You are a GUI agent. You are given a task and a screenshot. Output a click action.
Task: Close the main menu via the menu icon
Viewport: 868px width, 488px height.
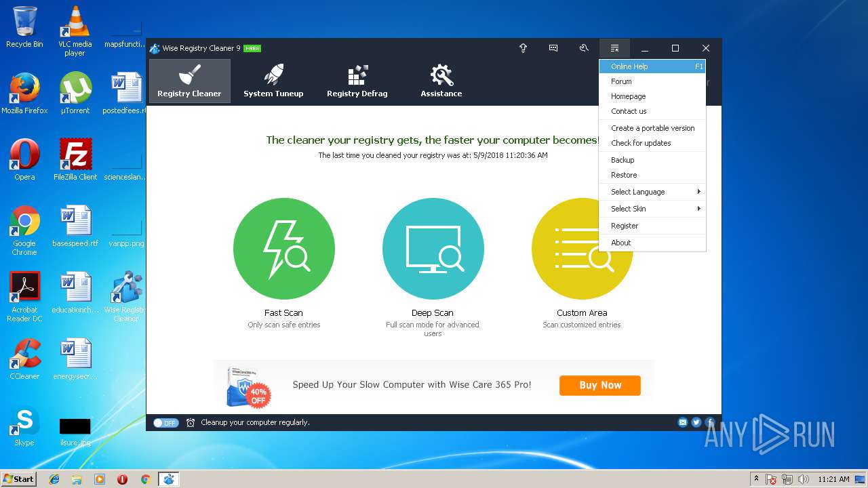(614, 48)
